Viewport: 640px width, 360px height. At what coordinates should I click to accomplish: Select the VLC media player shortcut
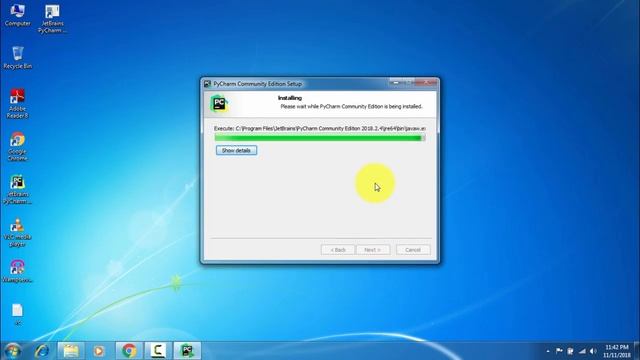pyautogui.click(x=17, y=232)
